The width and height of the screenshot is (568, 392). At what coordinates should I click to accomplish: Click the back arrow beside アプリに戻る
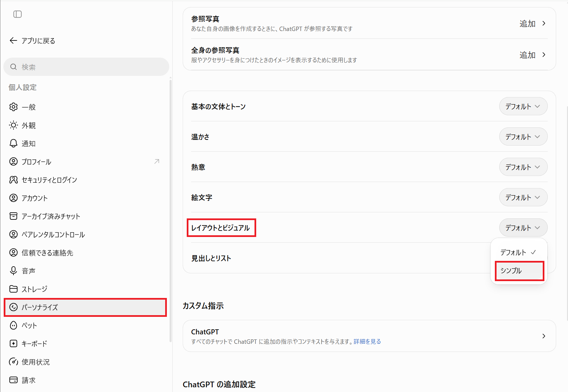13,41
